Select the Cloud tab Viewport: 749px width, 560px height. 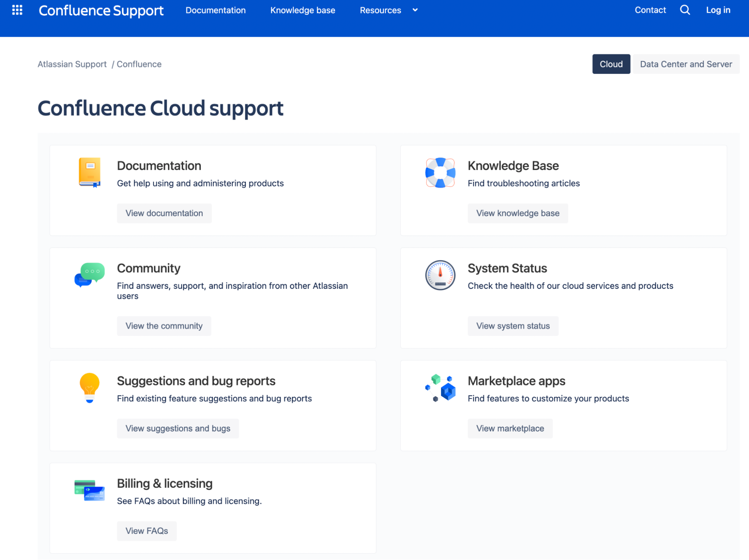[611, 64]
